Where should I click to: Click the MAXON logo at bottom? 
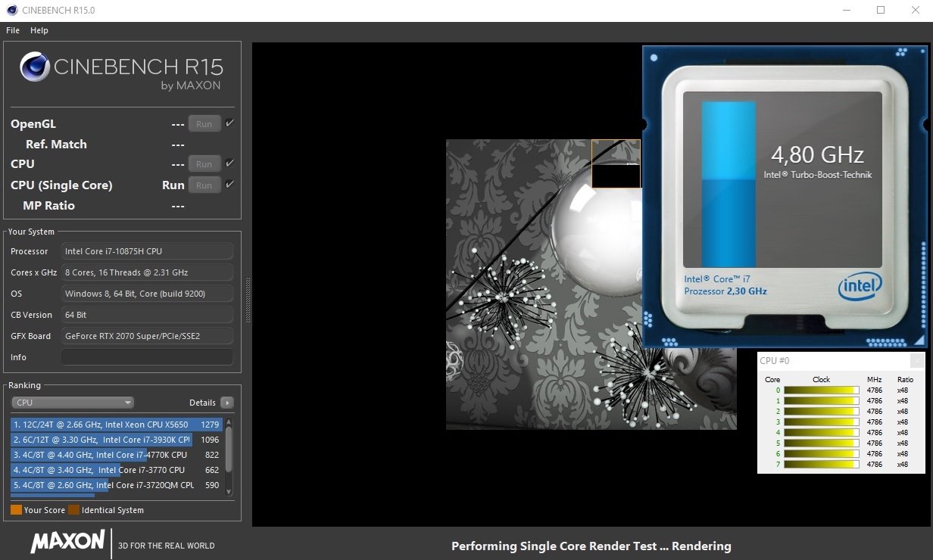[x=67, y=541]
